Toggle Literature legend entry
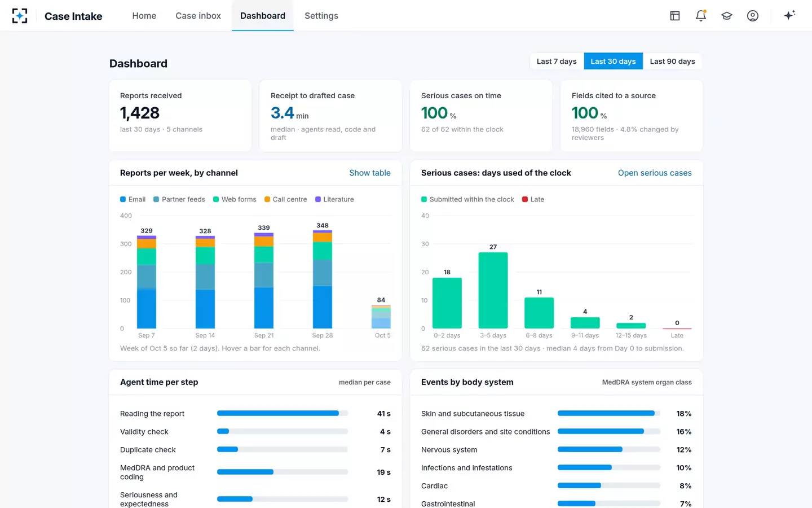 334,199
